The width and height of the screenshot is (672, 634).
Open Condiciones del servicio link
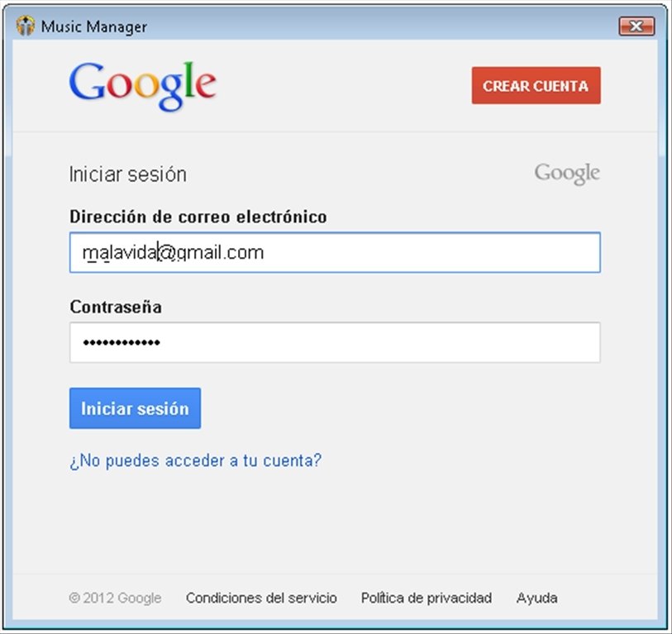click(x=261, y=598)
